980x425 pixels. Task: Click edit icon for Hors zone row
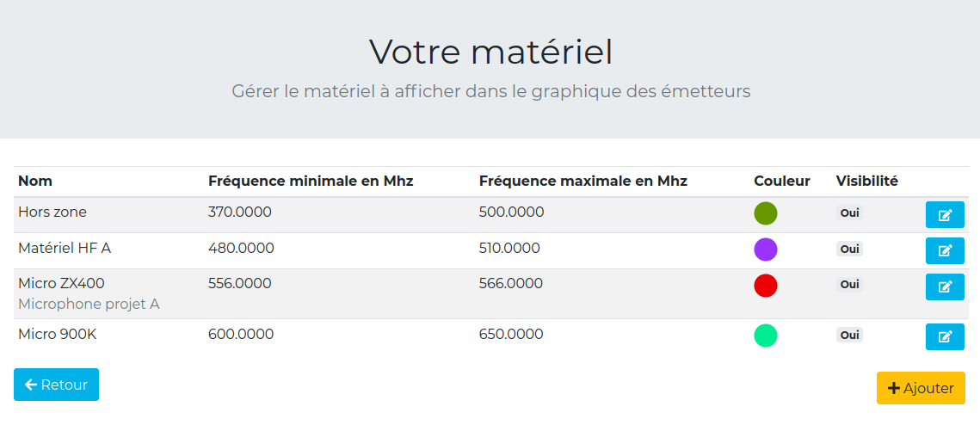pyautogui.click(x=945, y=214)
